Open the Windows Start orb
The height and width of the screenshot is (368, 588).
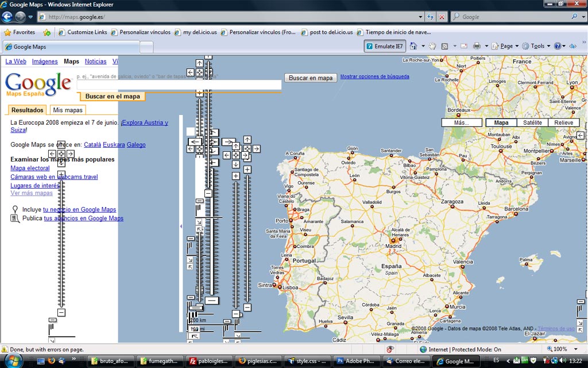coord(13,361)
